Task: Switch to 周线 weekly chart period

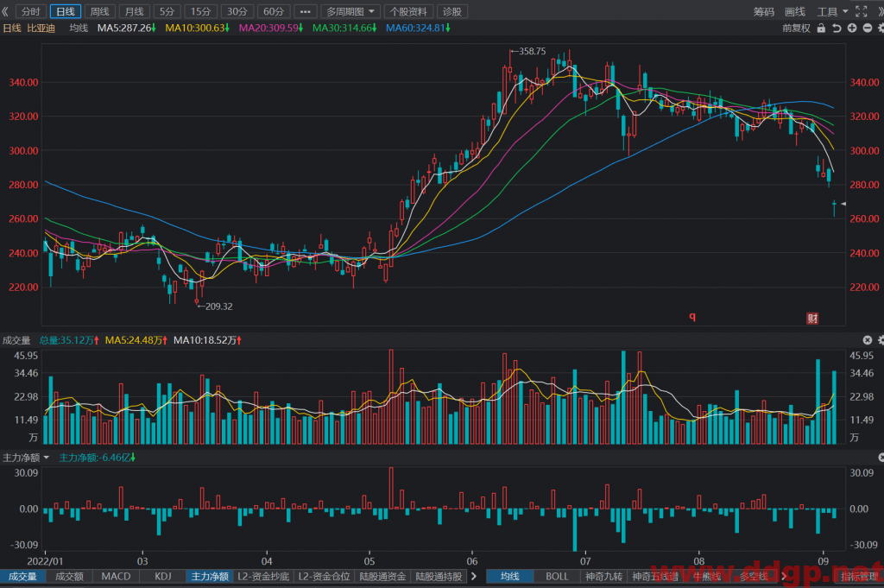Action: [100, 11]
